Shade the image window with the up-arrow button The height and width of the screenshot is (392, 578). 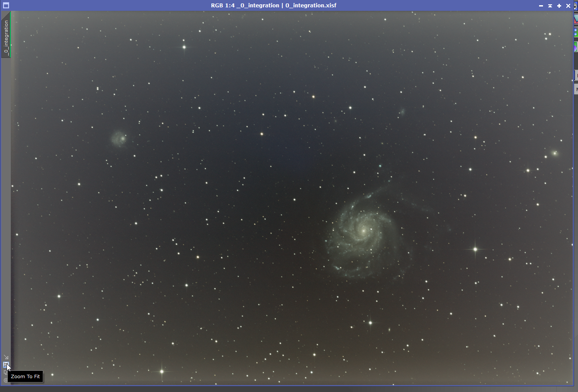[550, 6]
